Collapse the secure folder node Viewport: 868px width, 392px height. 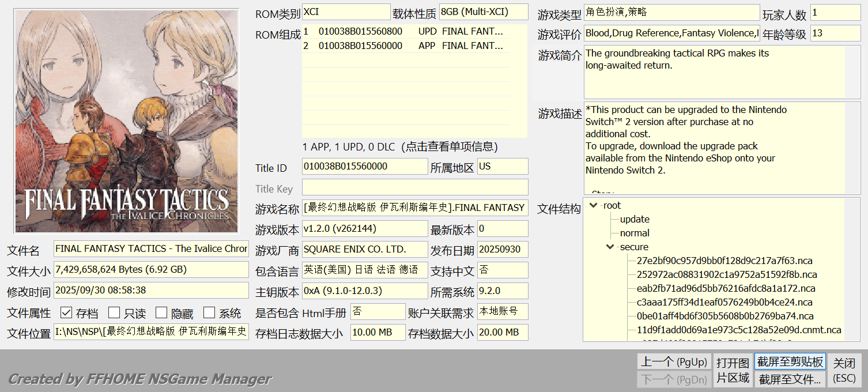tap(610, 247)
